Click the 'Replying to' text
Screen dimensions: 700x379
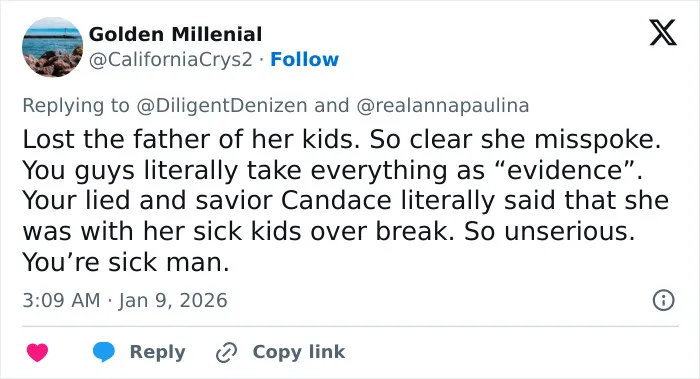coord(76,106)
